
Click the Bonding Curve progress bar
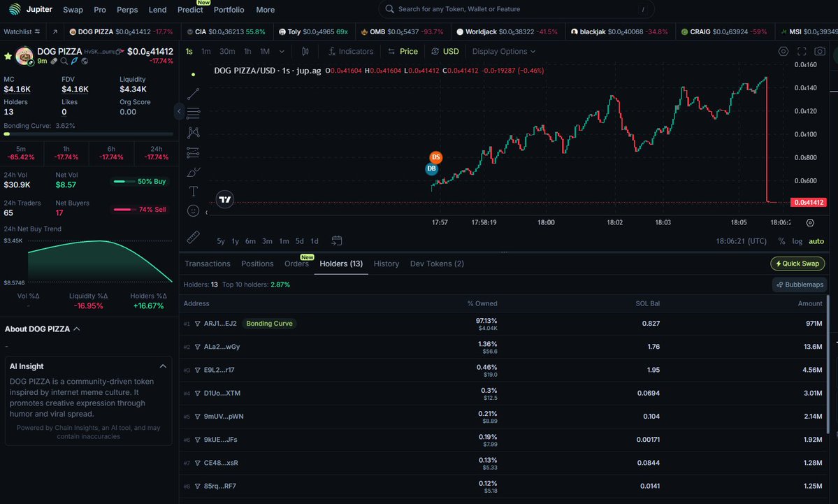(89, 134)
